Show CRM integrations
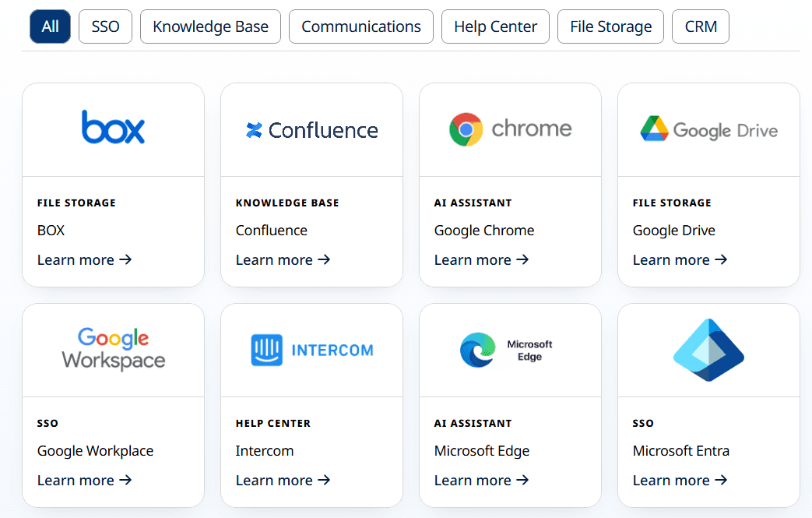 [x=701, y=26]
